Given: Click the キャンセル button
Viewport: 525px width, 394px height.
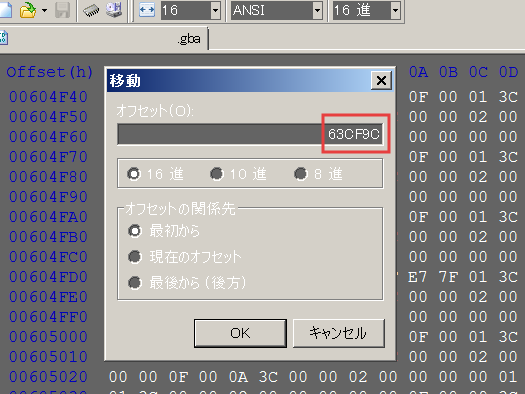Looking at the screenshot, I should pos(339,333).
